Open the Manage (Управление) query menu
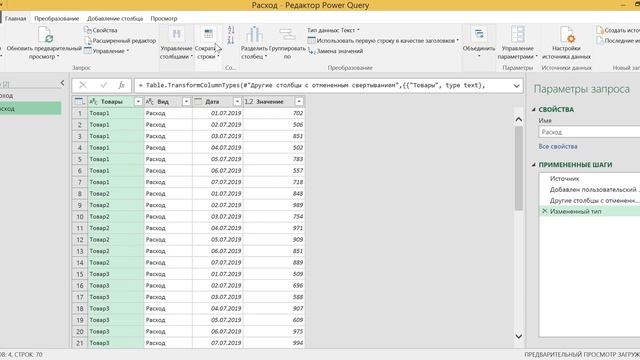The width and height of the screenshot is (640, 360). (106, 51)
